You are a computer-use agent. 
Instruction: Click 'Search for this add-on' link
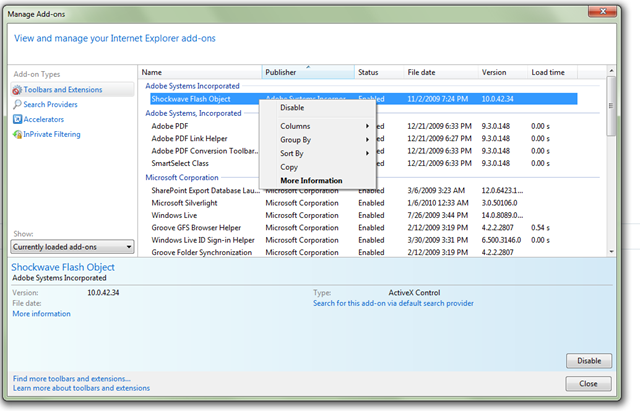[393, 303]
